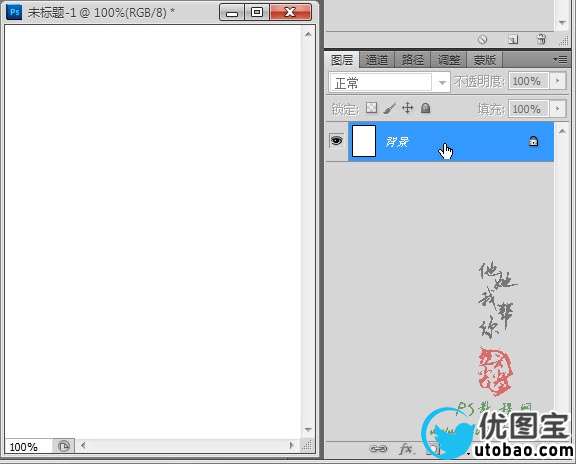Switch to the 蒙版 tab
This screenshot has width=576, height=464.
(x=484, y=60)
